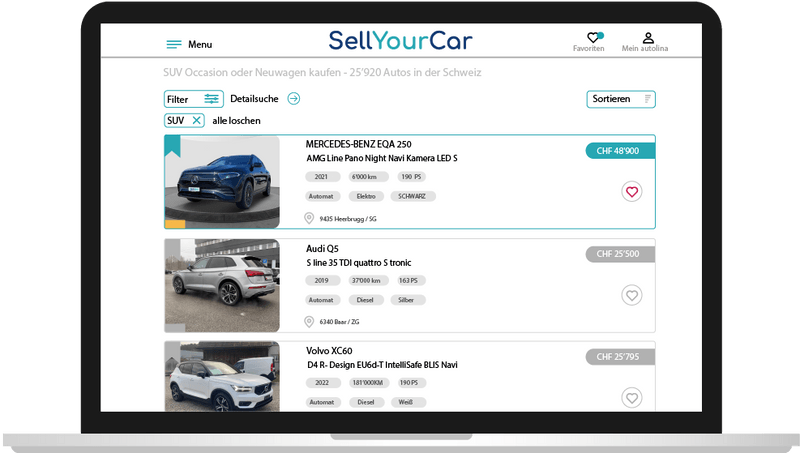
Task: Favorite the Mercedes-Benz EQA 250 listing
Action: point(631,191)
